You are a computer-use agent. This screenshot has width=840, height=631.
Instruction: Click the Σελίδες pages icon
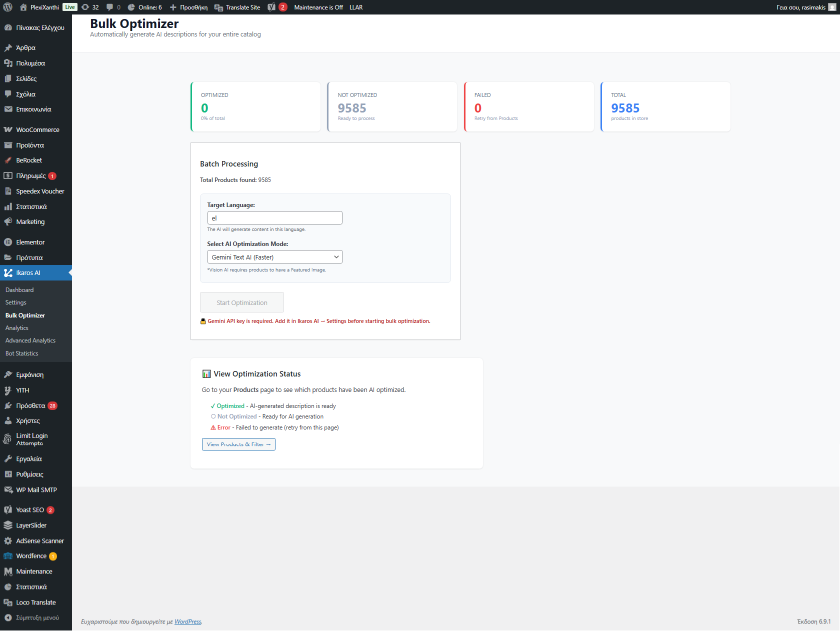[8, 78]
